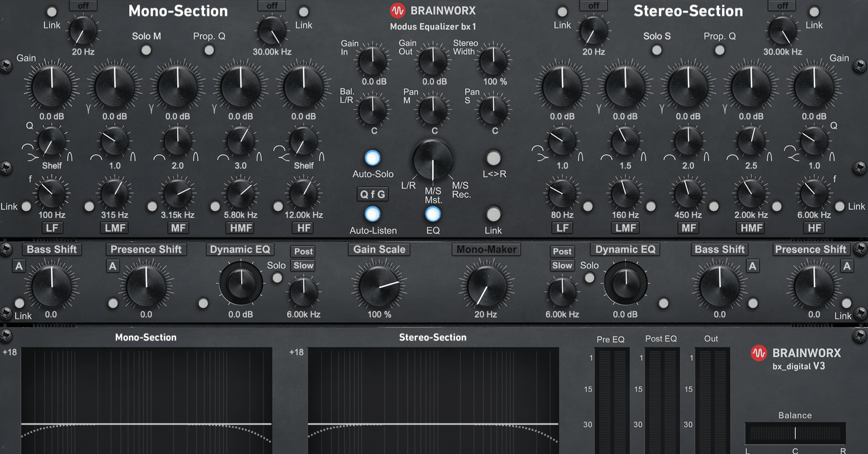Screen dimensions: 868x454
Task: Click the L<>R channel swap button
Action: coord(494,158)
